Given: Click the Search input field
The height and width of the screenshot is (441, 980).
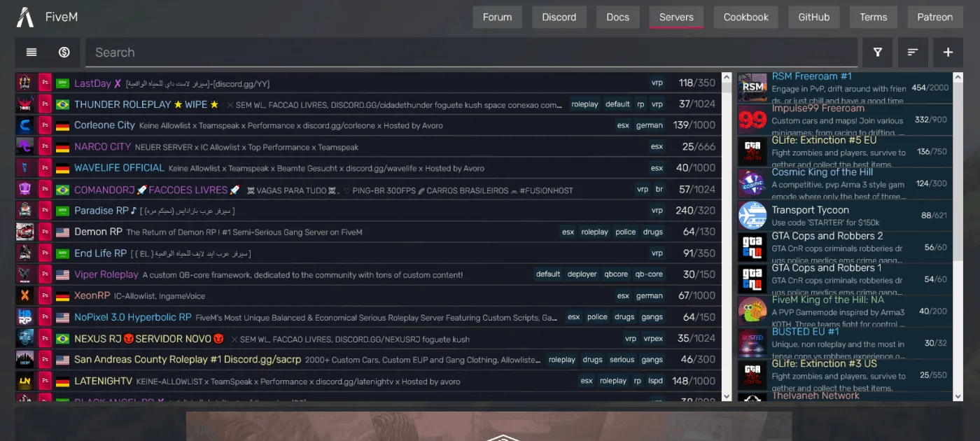Looking at the screenshot, I should click(x=470, y=52).
